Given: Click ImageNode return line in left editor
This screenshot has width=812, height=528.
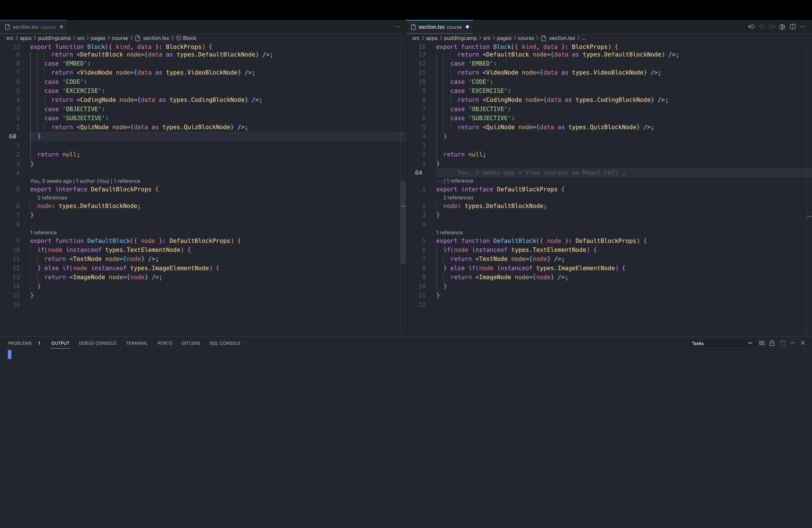Looking at the screenshot, I should tap(103, 277).
